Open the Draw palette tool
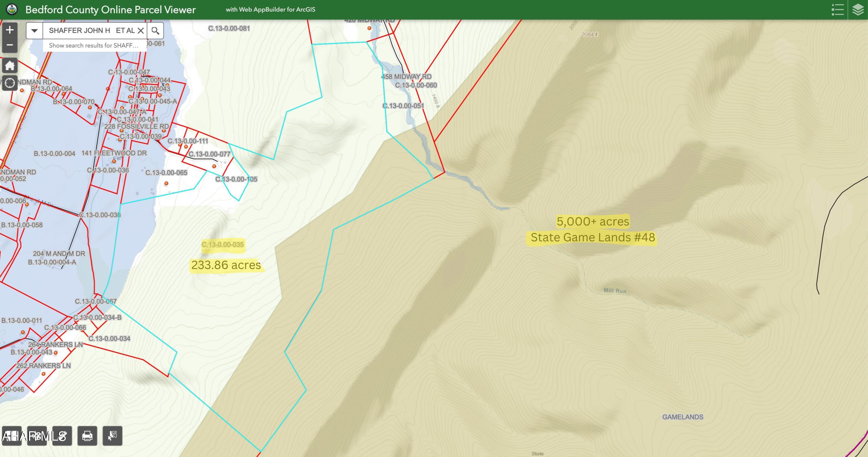Viewport: 868px width, 457px height. [x=37, y=436]
